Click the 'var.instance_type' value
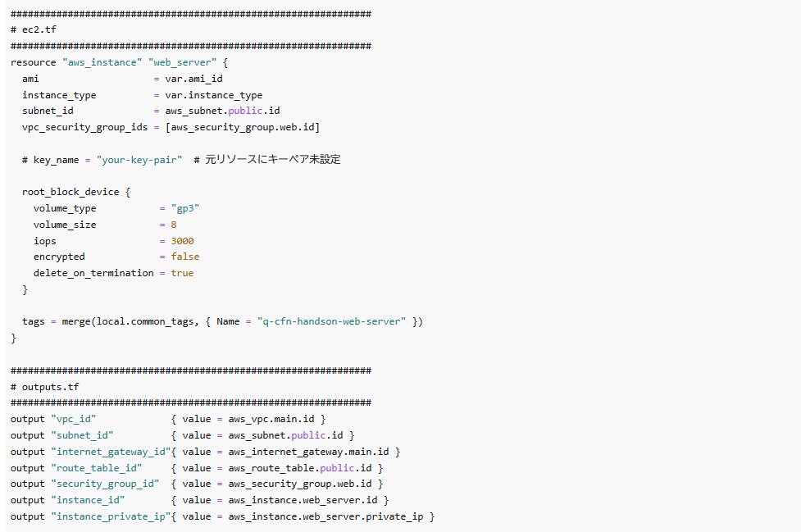The width and height of the screenshot is (801, 532). [x=213, y=95]
